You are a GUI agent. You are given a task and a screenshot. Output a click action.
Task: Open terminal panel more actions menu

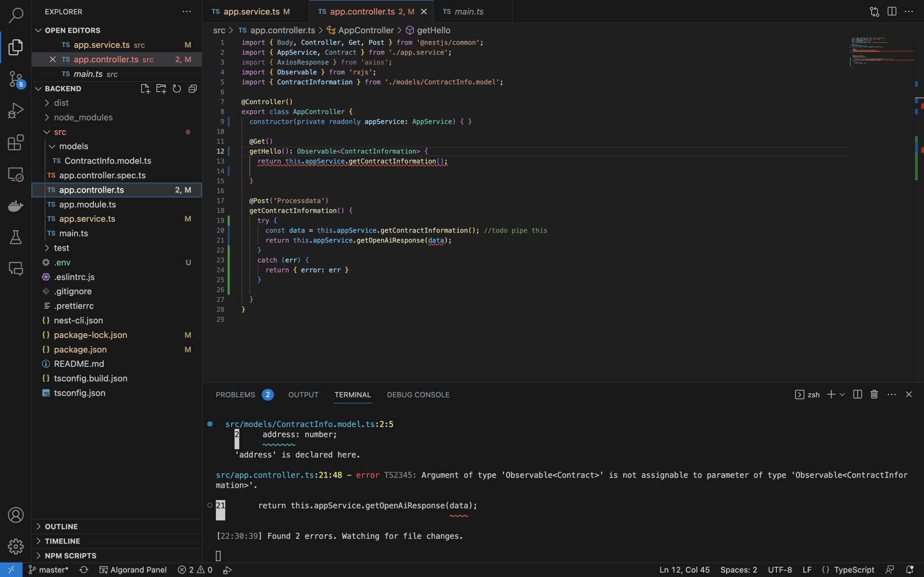pyautogui.click(x=892, y=394)
